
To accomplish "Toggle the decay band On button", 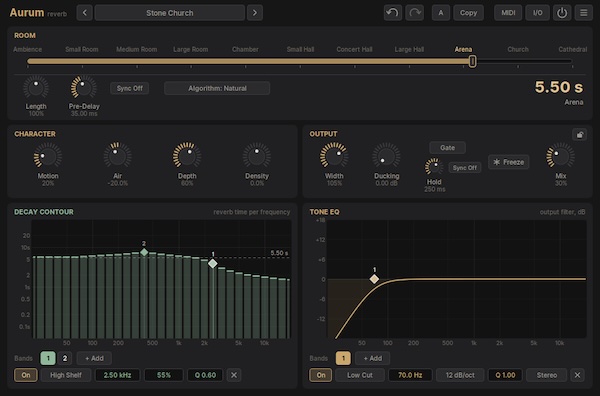I will coord(26,375).
